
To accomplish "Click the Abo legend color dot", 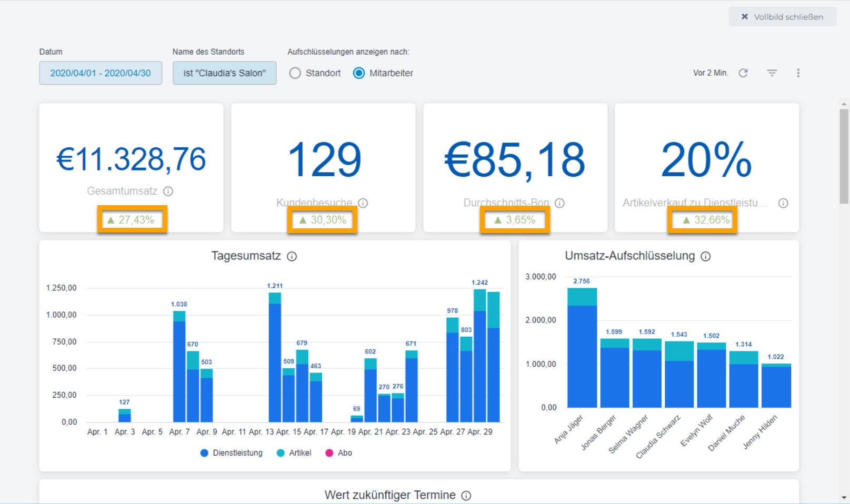I will [329, 453].
